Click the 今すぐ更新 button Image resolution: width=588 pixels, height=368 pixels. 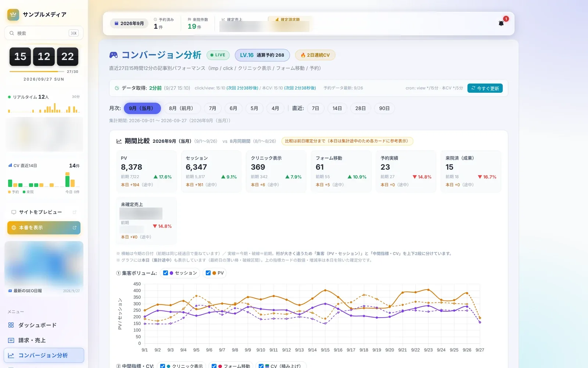pyautogui.click(x=485, y=88)
